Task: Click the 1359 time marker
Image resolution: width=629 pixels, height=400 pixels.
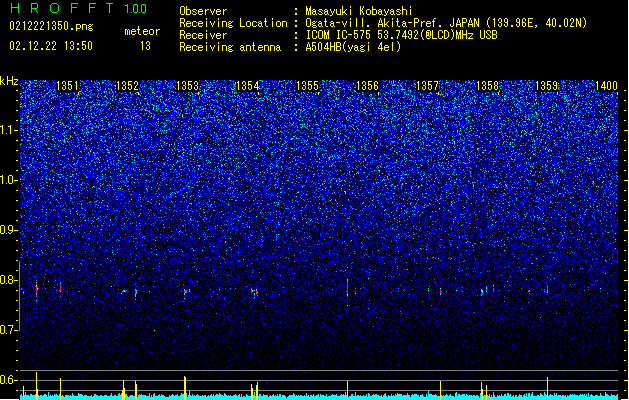Action: [x=547, y=86]
